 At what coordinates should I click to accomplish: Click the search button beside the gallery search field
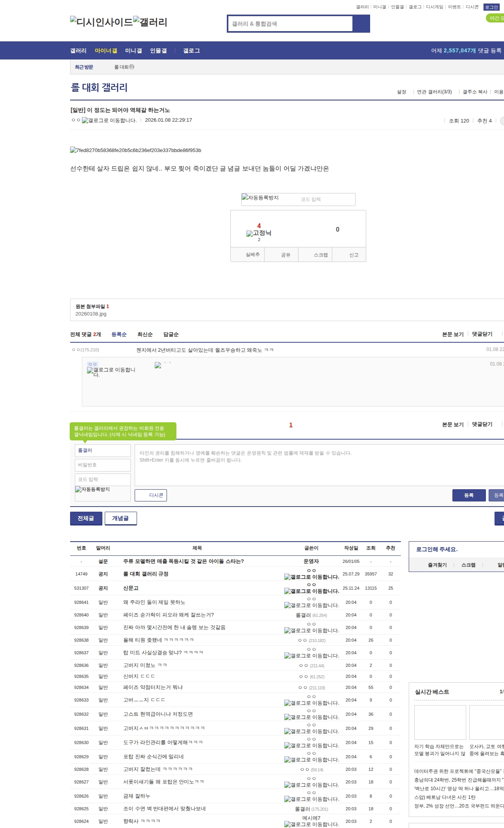(361, 24)
